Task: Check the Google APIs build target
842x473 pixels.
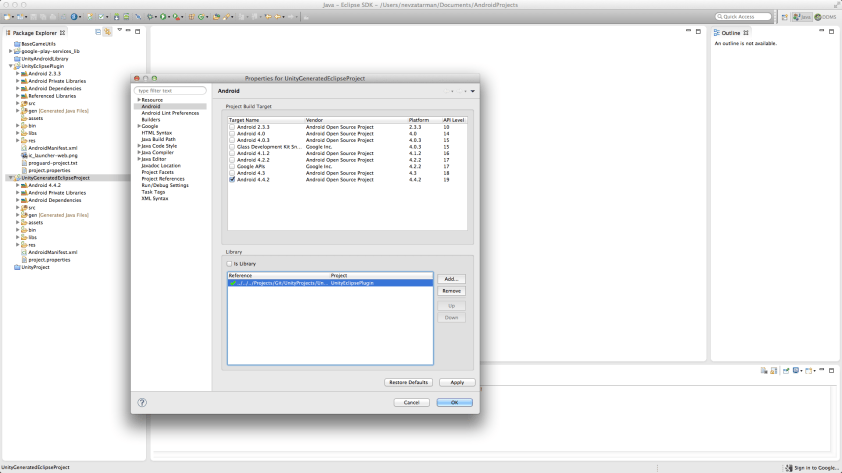Action: pos(232,166)
